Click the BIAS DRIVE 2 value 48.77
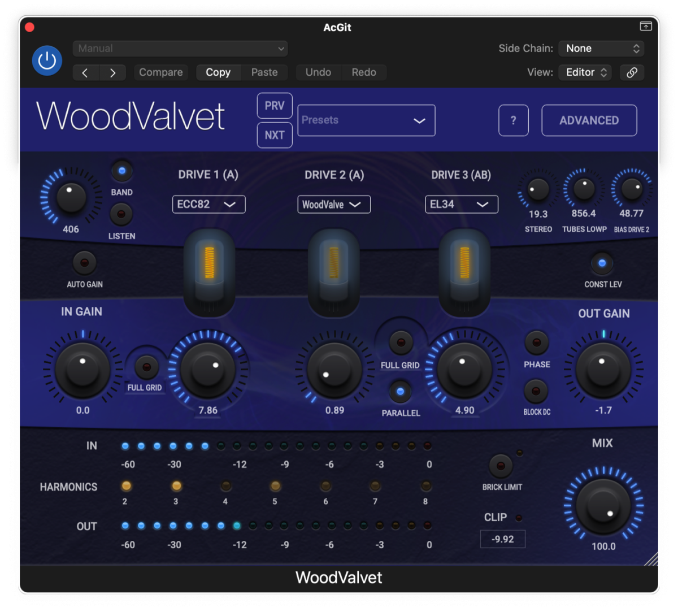Viewport: 678px width, 616px height. click(x=631, y=214)
